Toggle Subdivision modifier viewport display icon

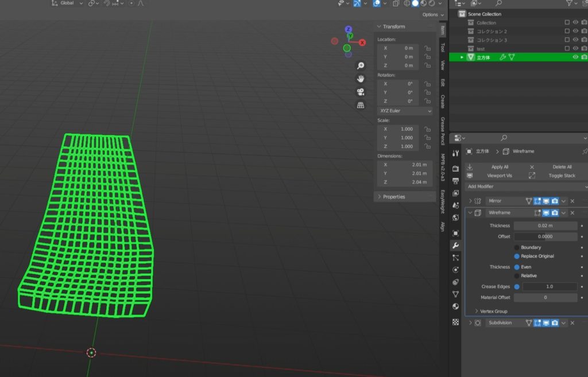tap(546, 323)
